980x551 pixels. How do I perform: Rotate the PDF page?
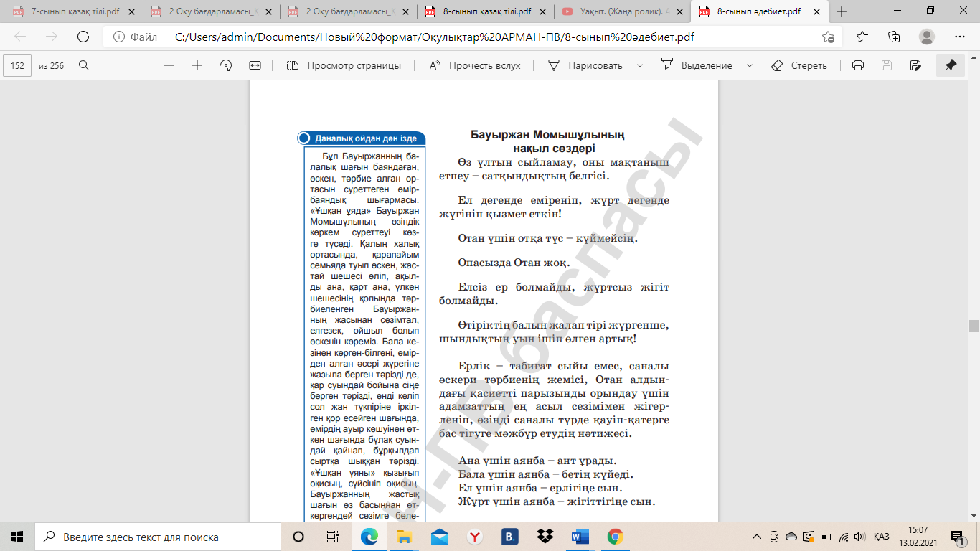pos(226,65)
